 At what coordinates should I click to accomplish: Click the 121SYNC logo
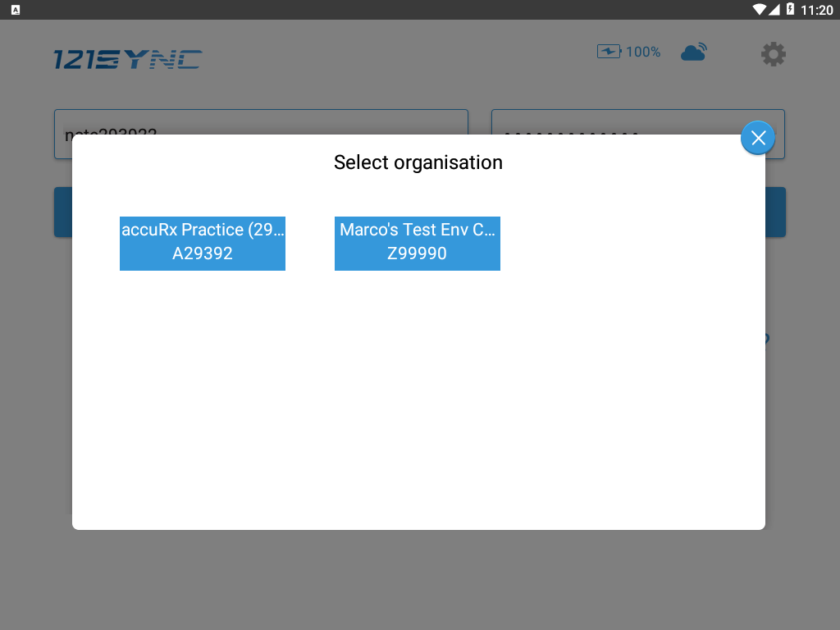128,59
